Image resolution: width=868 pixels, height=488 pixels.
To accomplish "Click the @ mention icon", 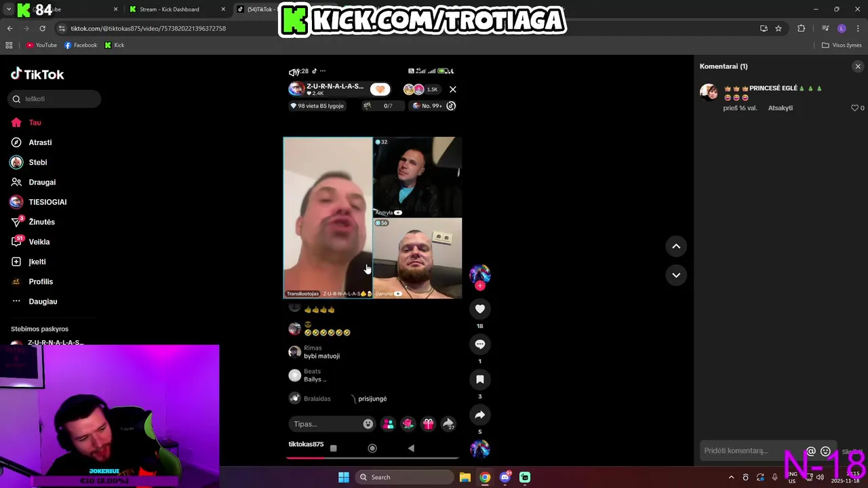I will pyautogui.click(x=811, y=451).
